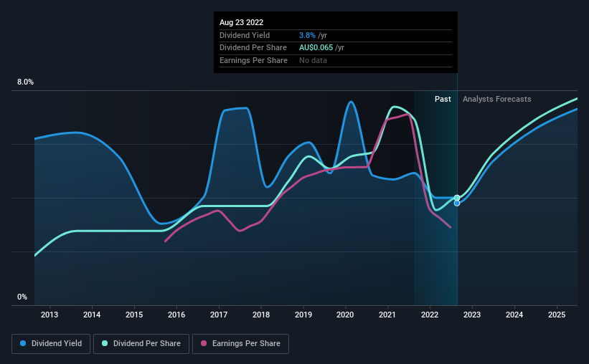Click the 2013 x-axis label

tap(50, 315)
